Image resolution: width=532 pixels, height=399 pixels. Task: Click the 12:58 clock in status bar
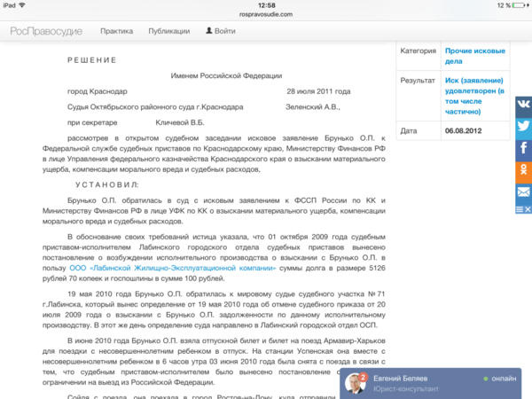pyautogui.click(x=266, y=5)
